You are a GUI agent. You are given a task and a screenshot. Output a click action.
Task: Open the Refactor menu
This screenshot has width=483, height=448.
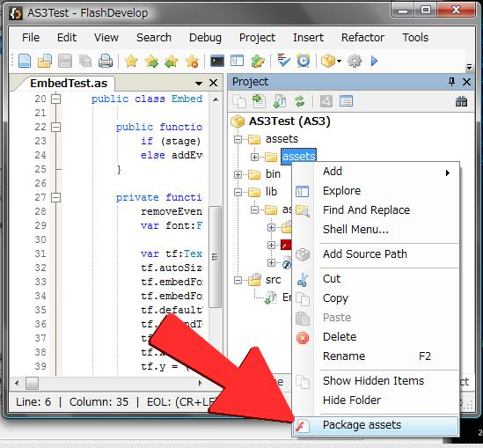pos(362,38)
